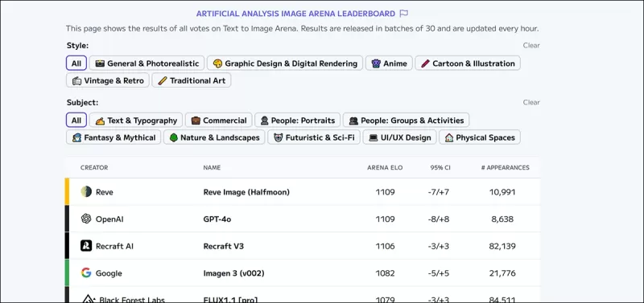The height and width of the screenshot is (303, 644).
Task: Click the Recraft AI logo icon
Action: click(86, 246)
